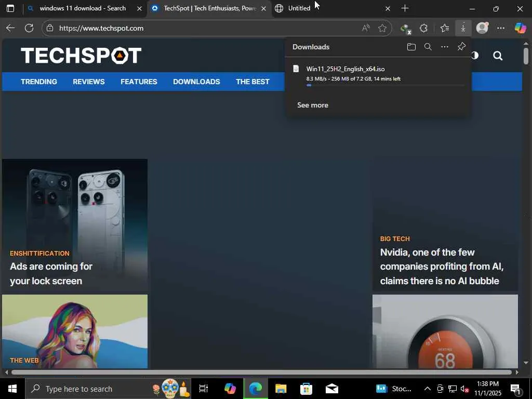The image size is (532, 399).
Task: Launch Copilot from the taskbar
Action: point(230,389)
